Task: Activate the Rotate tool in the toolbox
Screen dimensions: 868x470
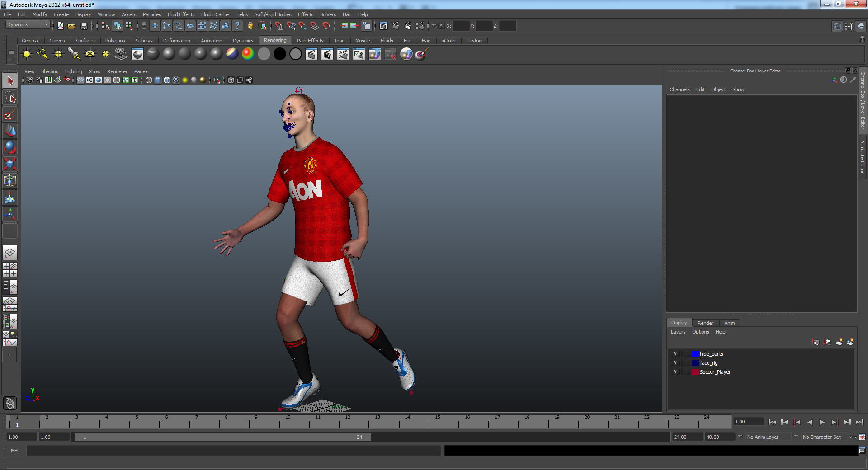Action: click(x=10, y=148)
